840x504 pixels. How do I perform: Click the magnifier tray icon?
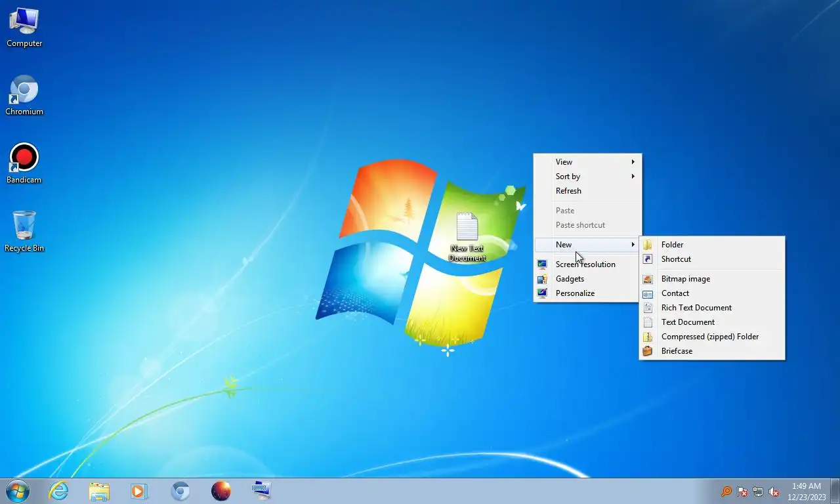[726, 492]
